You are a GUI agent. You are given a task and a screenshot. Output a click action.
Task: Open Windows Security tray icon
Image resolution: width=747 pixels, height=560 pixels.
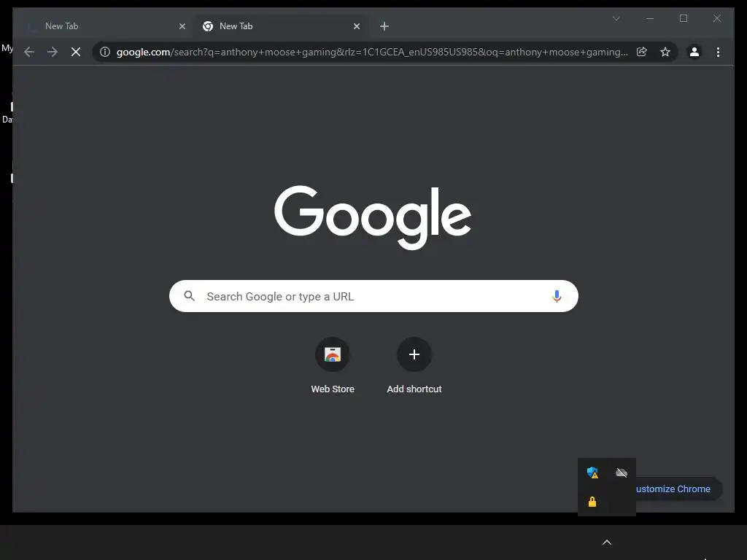(x=592, y=472)
